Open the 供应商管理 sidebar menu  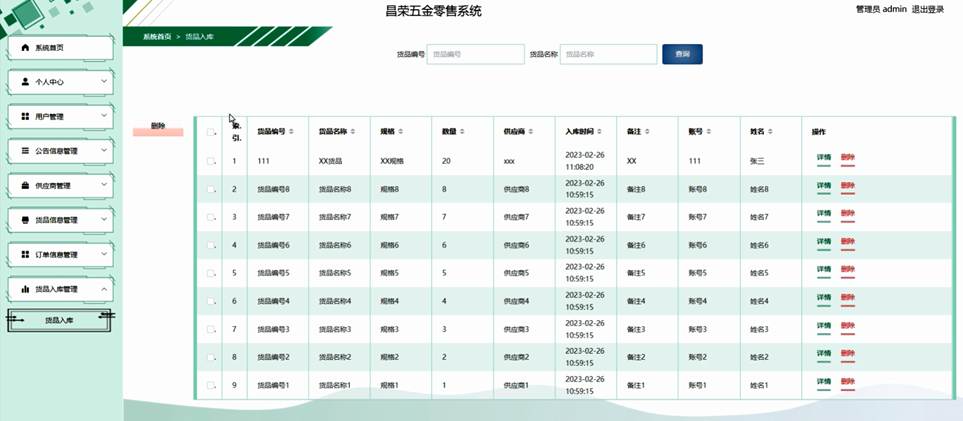coord(60,185)
